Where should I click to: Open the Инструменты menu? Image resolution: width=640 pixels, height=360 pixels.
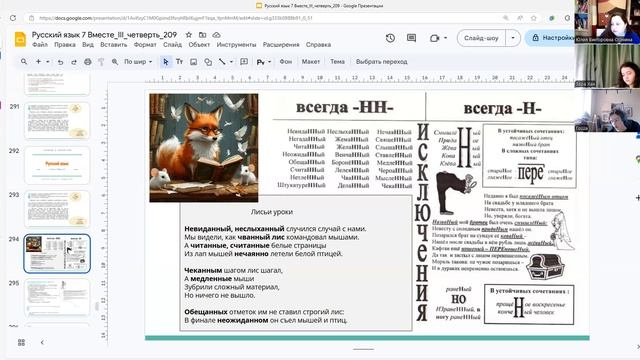[236, 44]
